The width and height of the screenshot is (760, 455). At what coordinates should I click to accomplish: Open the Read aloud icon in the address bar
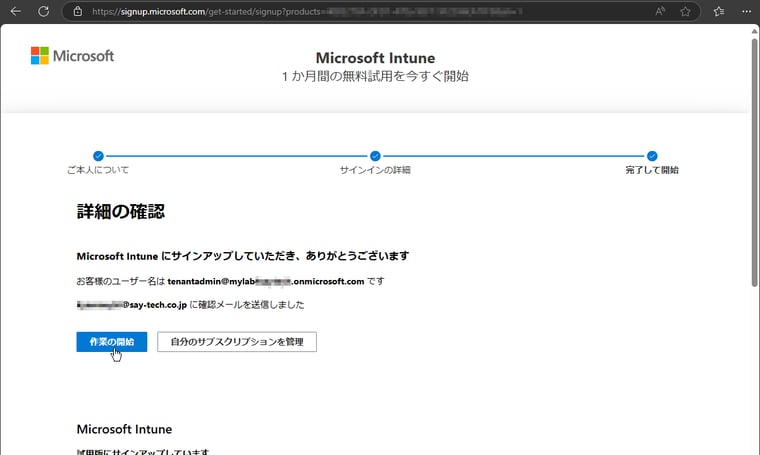[660, 11]
